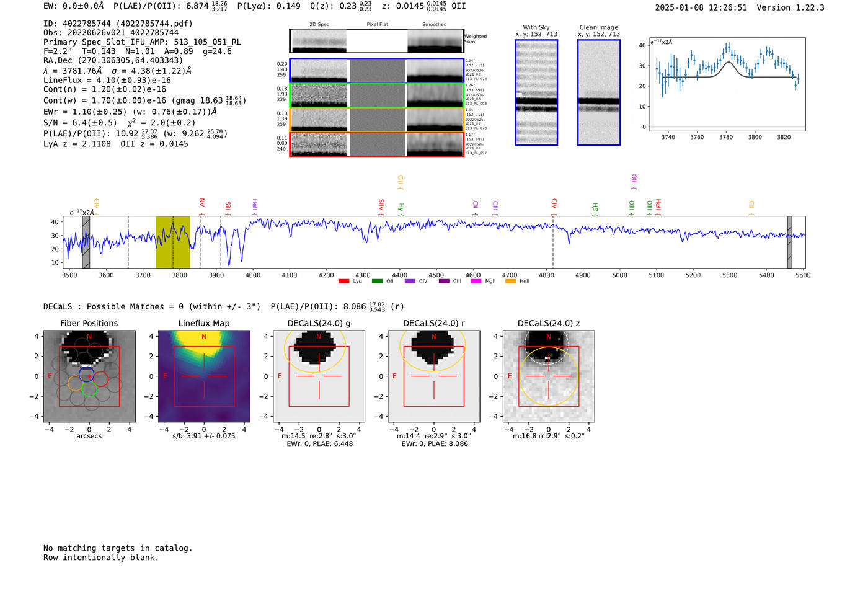Click the 'EWr: 0, PLAE: 6.448' caption
Screen dimensions: 868x591
319,444
